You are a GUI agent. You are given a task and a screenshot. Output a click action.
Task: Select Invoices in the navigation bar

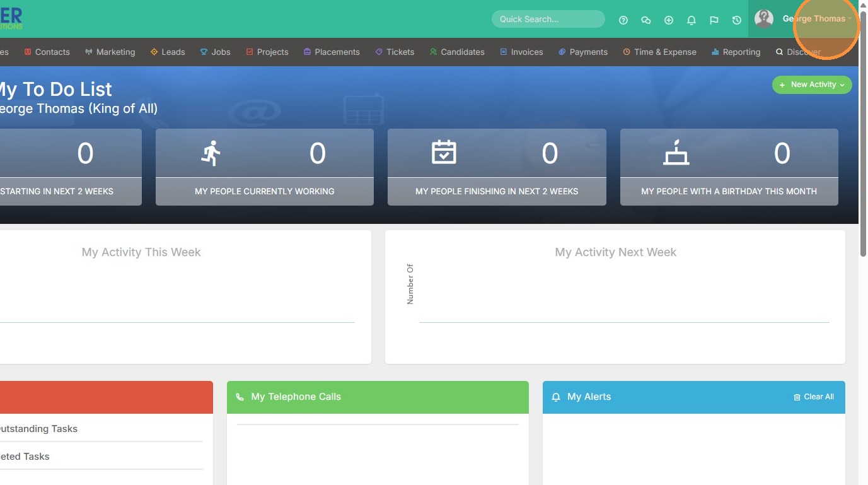[x=521, y=52]
